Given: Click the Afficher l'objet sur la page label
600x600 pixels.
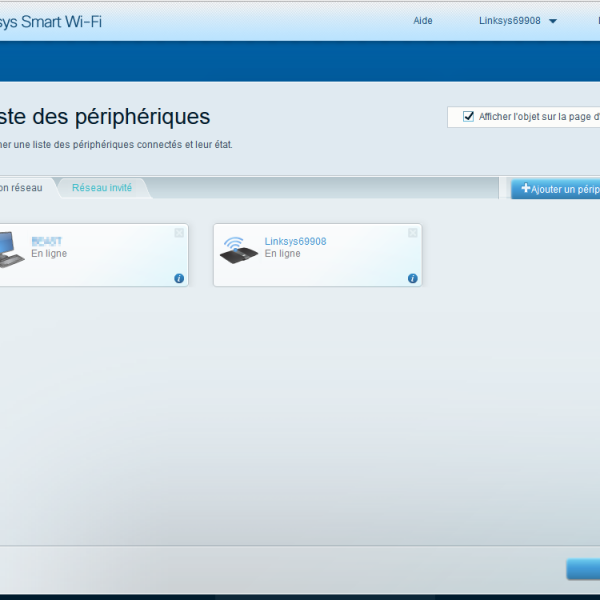Looking at the screenshot, I should point(538,117).
